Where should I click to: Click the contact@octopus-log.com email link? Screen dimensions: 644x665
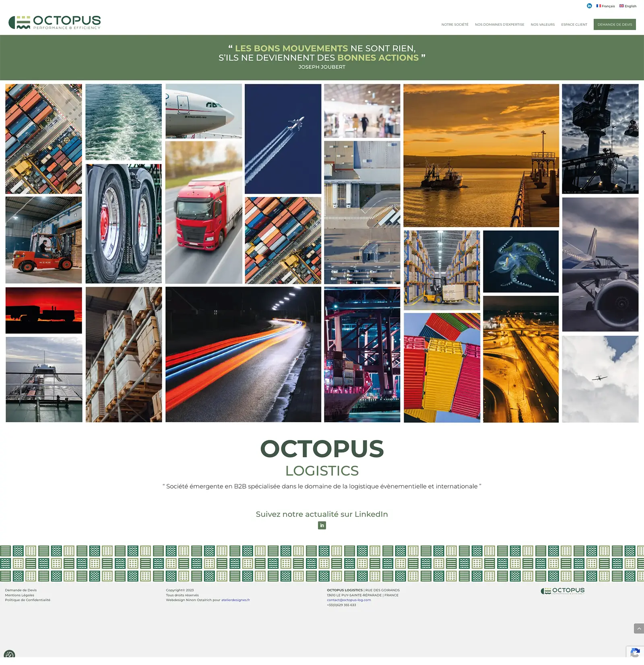(x=349, y=600)
